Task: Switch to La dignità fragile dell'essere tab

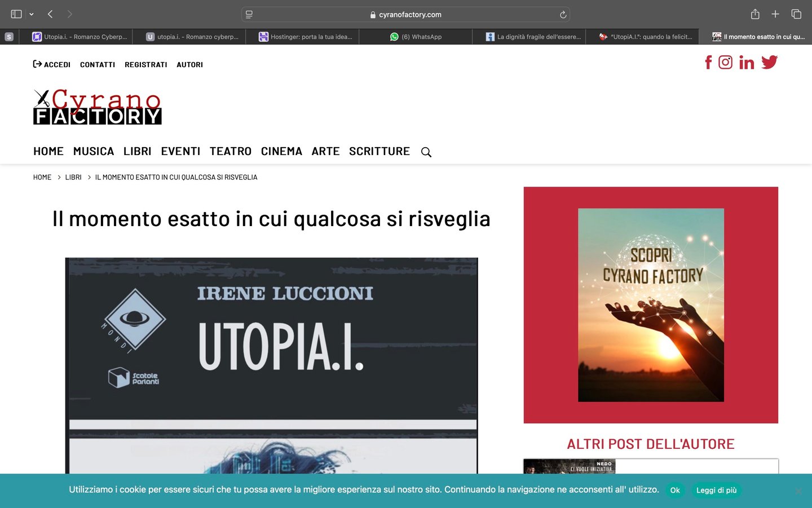Action: 529,37
